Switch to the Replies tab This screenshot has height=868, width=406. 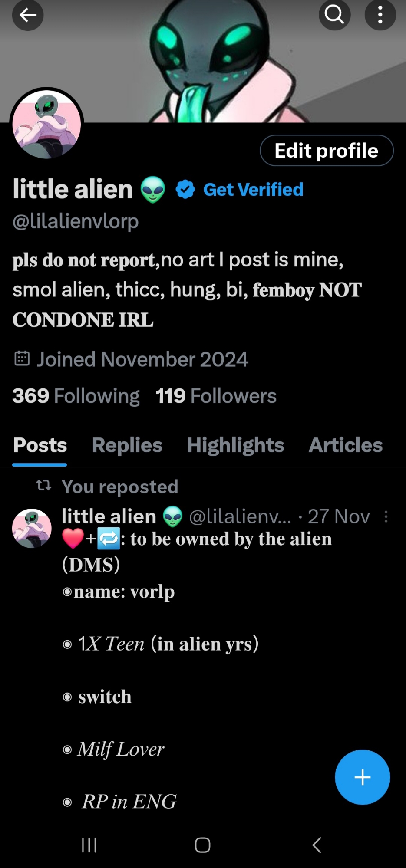(x=127, y=445)
